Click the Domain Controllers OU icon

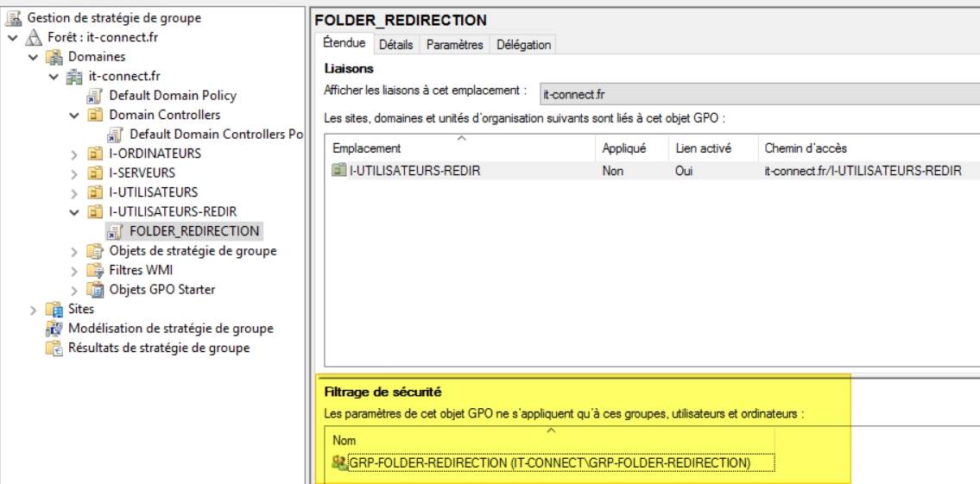pos(95,115)
